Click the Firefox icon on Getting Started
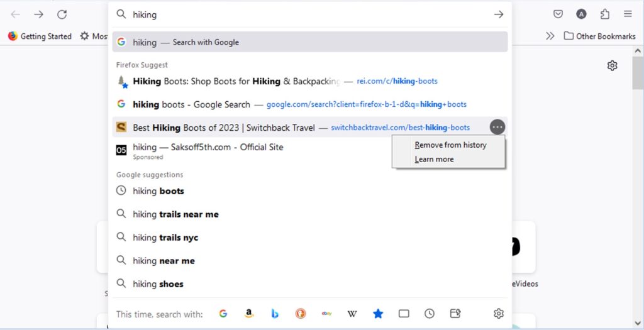 [13, 36]
